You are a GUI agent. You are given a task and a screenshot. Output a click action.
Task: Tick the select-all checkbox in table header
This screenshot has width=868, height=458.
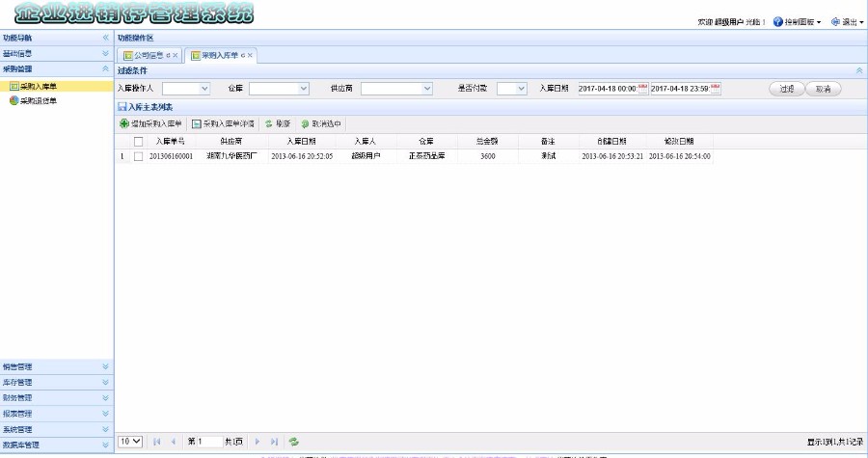click(138, 142)
